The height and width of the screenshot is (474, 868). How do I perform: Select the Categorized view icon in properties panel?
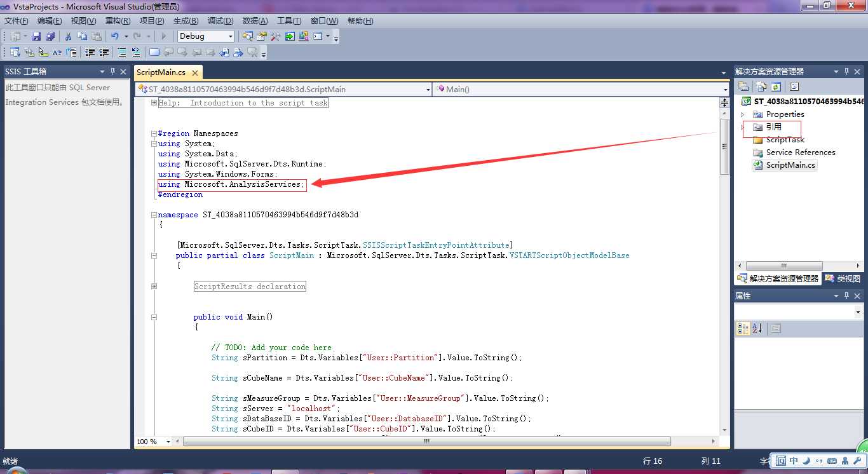tap(743, 328)
